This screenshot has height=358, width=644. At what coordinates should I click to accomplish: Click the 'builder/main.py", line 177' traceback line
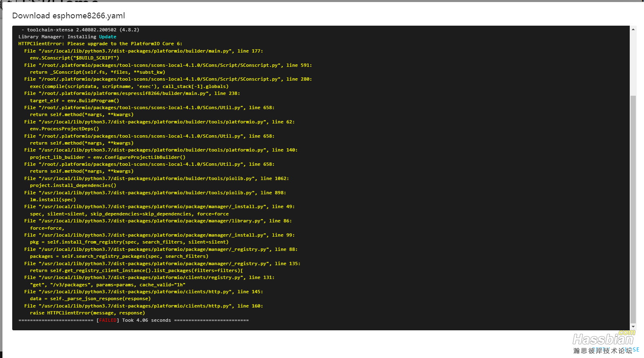143,51
